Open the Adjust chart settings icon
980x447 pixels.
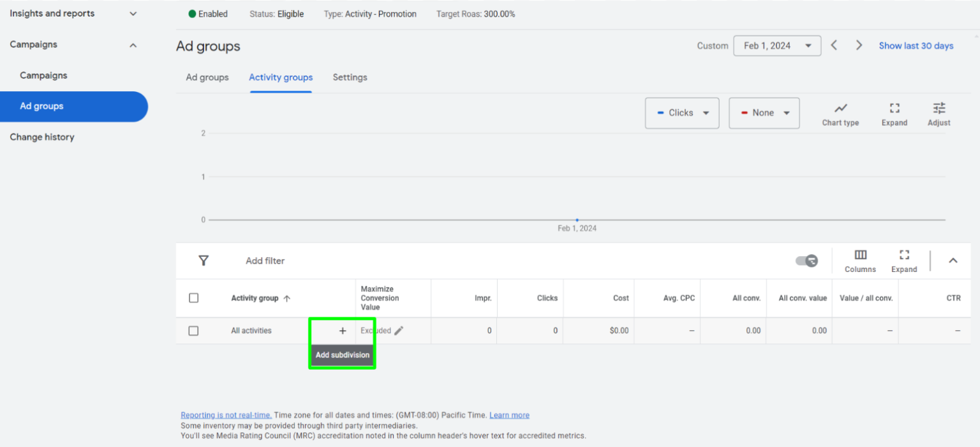(939, 109)
